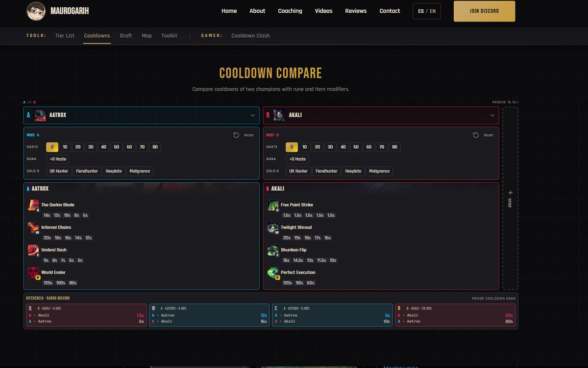Click Akali portrait in champion B selector
588x368 pixels.
279,115
